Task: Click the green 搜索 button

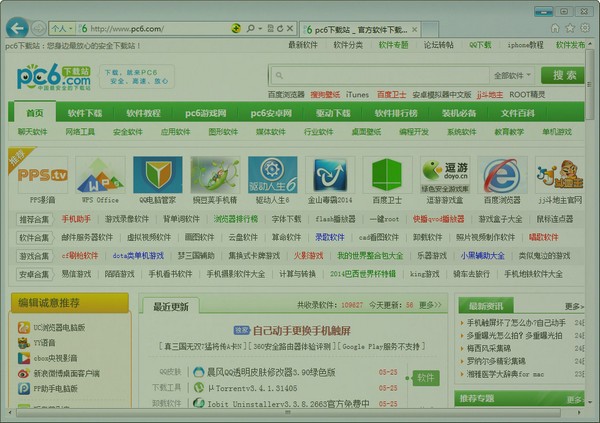Action: coord(563,75)
